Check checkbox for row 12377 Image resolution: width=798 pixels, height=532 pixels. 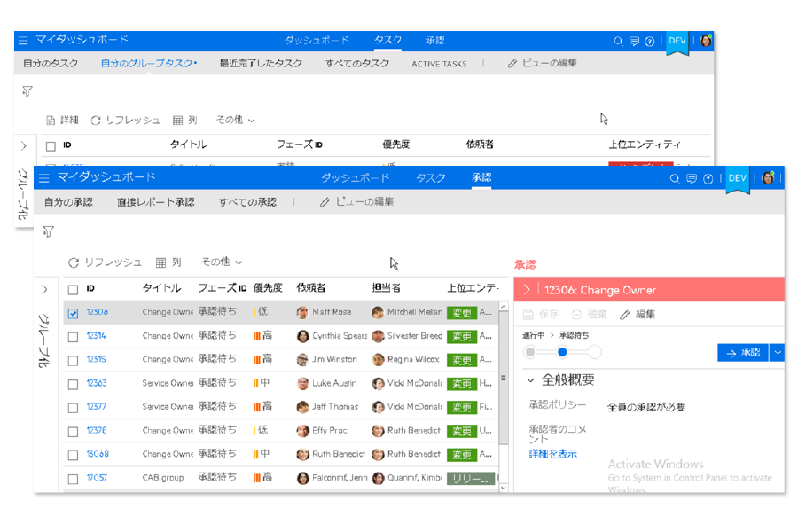[74, 408]
